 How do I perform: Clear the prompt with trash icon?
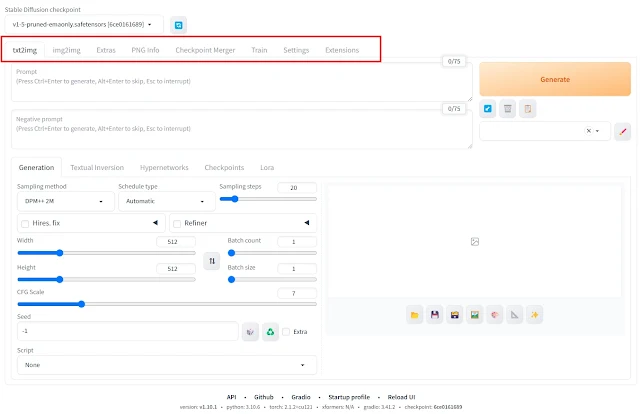click(507, 109)
